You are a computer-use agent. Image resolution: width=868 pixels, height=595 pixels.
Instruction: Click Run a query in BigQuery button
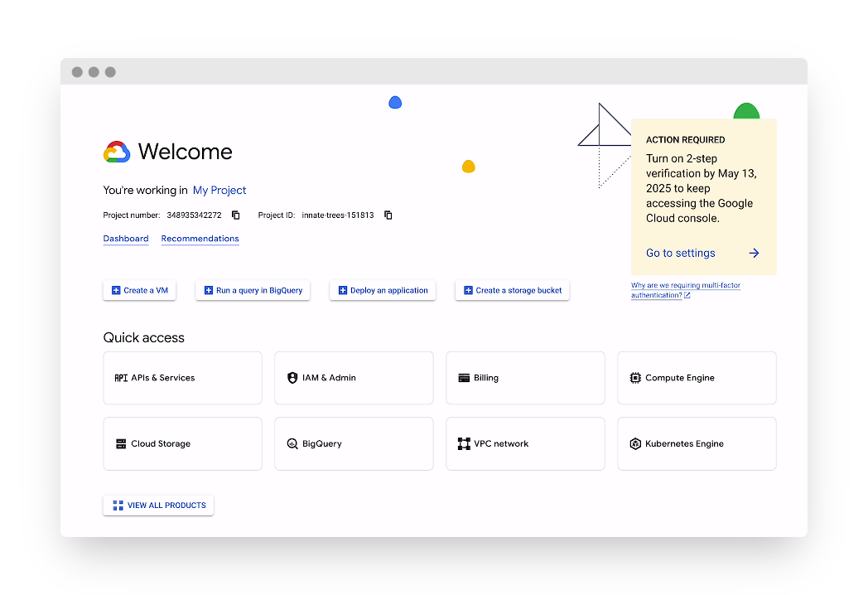tap(253, 290)
